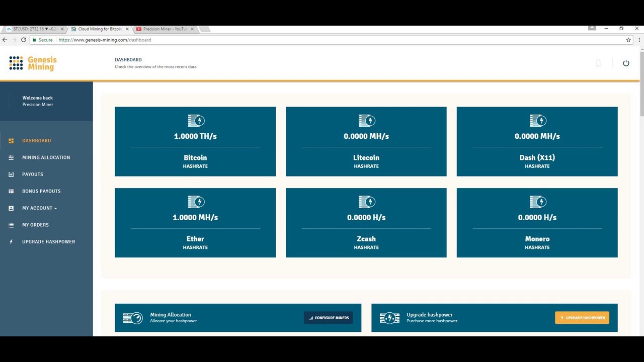Click the Bitcoin hashrate miner icon
Screen dimensions: 644x362
click(x=196, y=121)
